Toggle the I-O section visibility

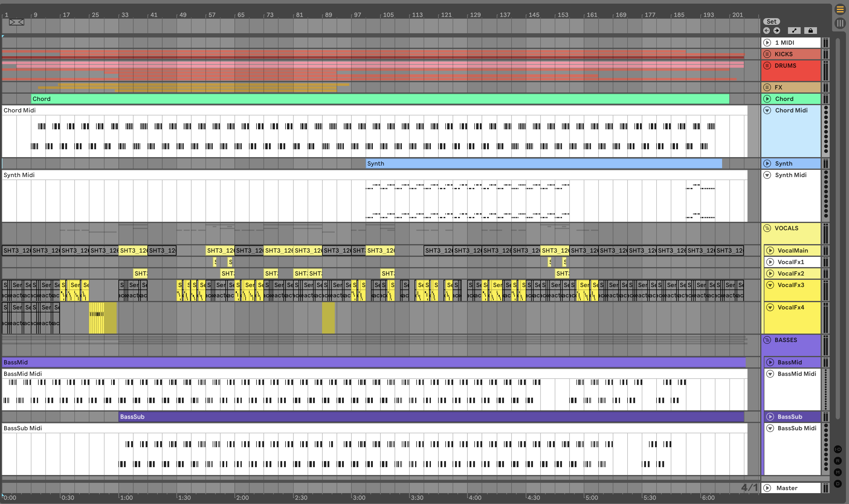[838, 449]
